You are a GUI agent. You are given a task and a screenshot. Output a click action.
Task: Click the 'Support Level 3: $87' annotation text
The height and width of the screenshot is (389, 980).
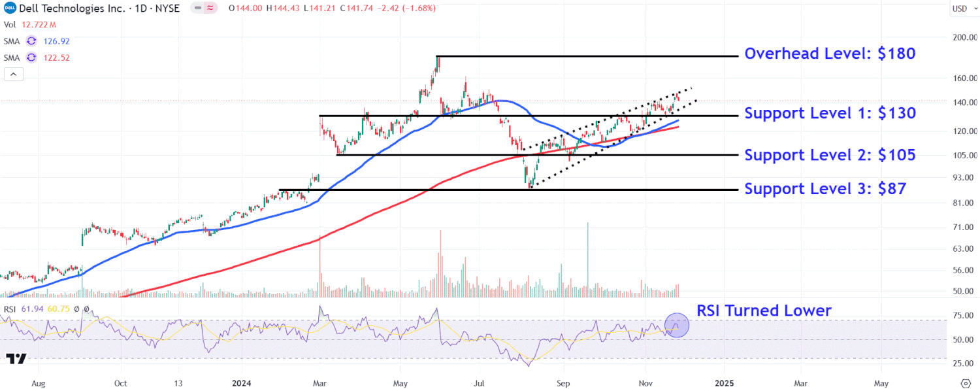tap(825, 189)
